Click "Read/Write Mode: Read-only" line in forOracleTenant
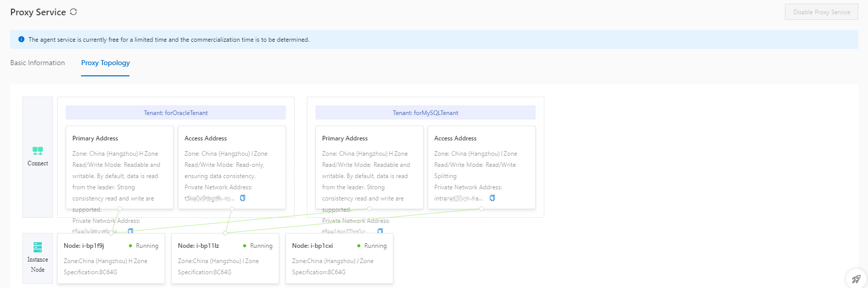 [224, 165]
